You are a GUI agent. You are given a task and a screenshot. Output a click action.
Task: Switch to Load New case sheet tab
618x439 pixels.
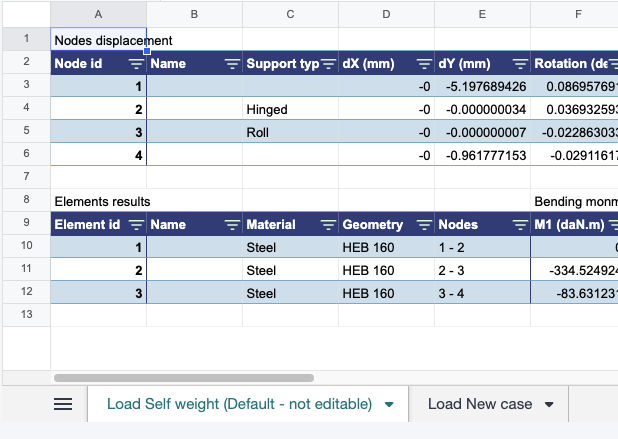tap(480, 404)
